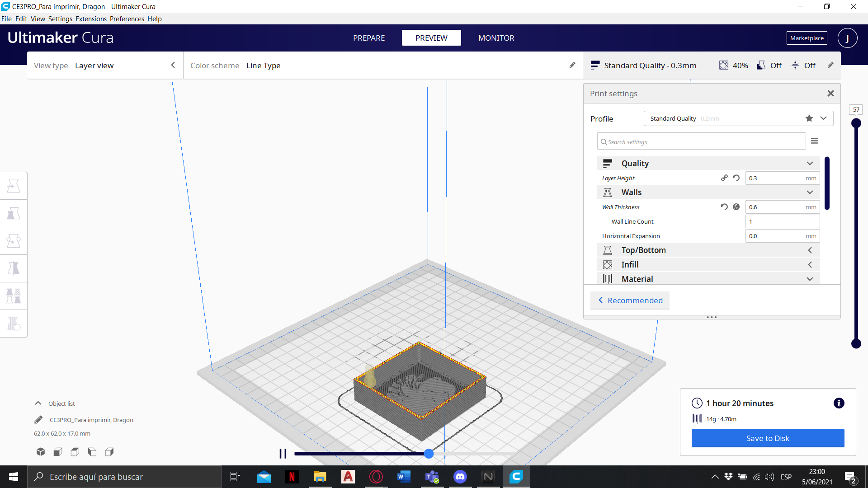
Task: Open the View type Layer view dropdown
Action: tap(105, 65)
